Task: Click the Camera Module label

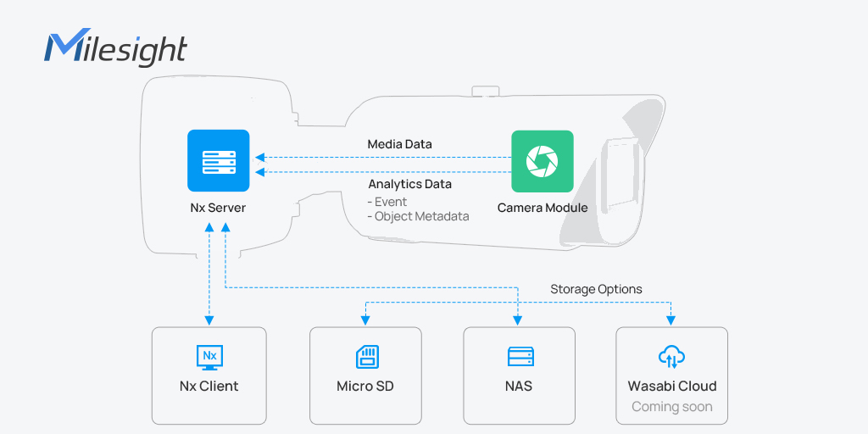Action: 542,209
